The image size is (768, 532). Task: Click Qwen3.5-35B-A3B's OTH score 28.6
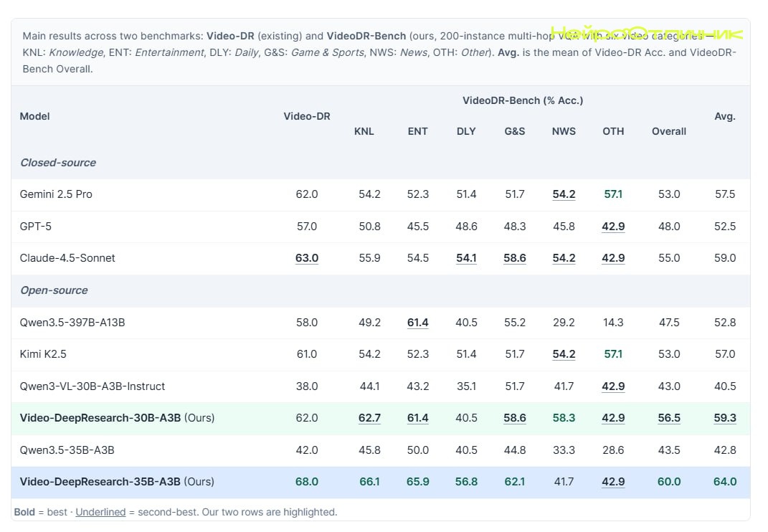coord(613,450)
